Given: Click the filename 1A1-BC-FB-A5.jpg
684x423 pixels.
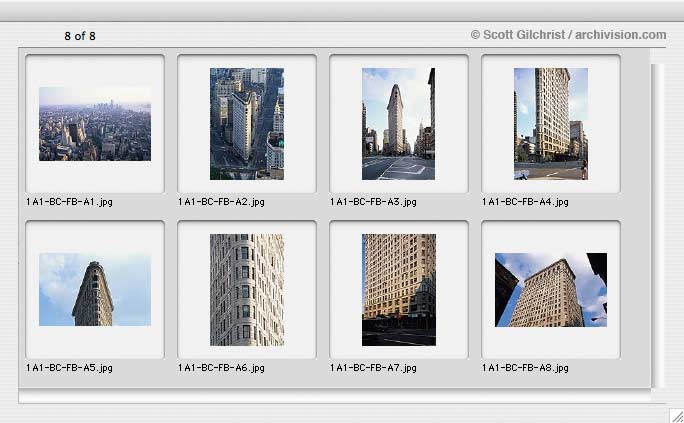Looking at the screenshot, I should (69, 368).
